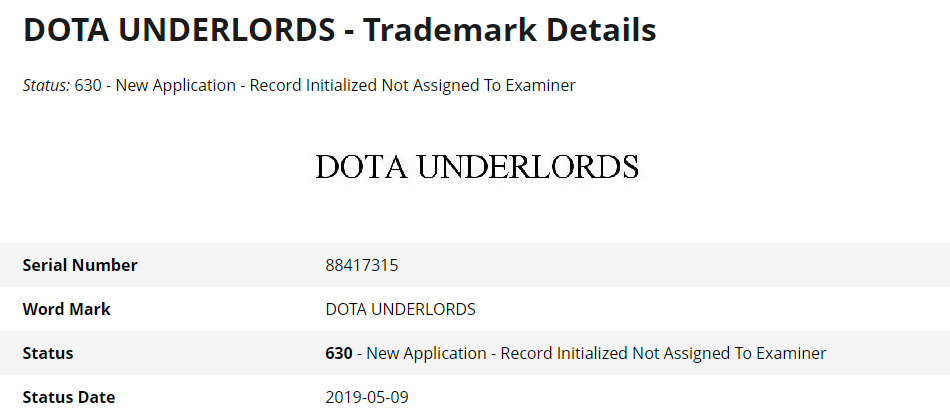The width and height of the screenshot is (950, 418).
Task: Click the "Status Date" row label
Action: (x=68, y=397)
